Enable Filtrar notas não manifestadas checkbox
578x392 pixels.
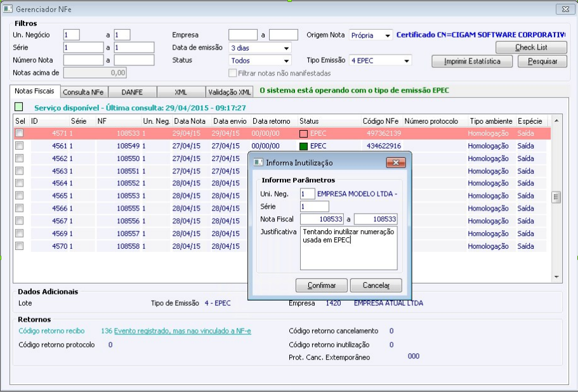[232, 74]
